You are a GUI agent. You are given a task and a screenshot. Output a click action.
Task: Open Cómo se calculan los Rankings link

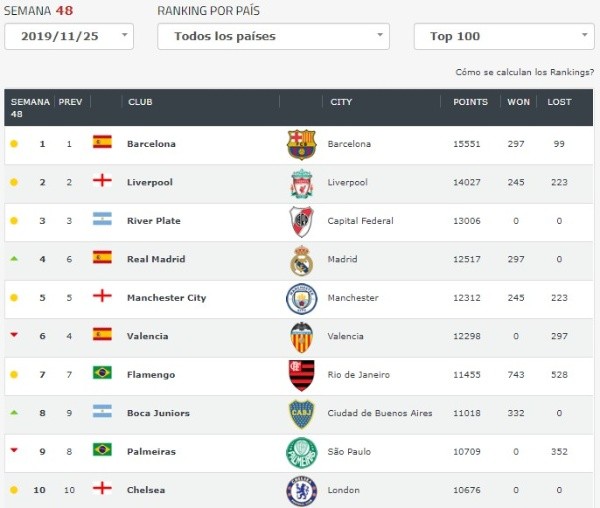click(525, 73)
